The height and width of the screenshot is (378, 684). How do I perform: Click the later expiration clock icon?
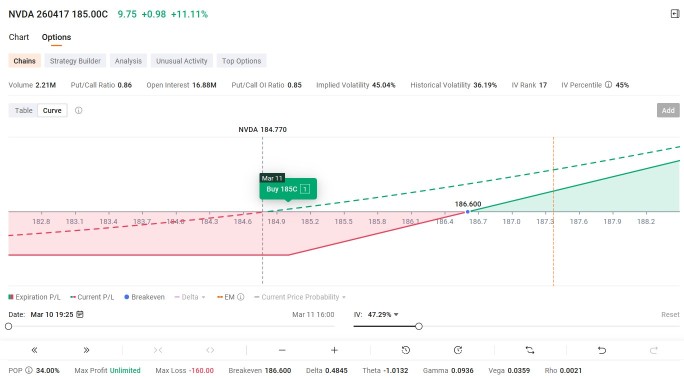pos(458,350)
